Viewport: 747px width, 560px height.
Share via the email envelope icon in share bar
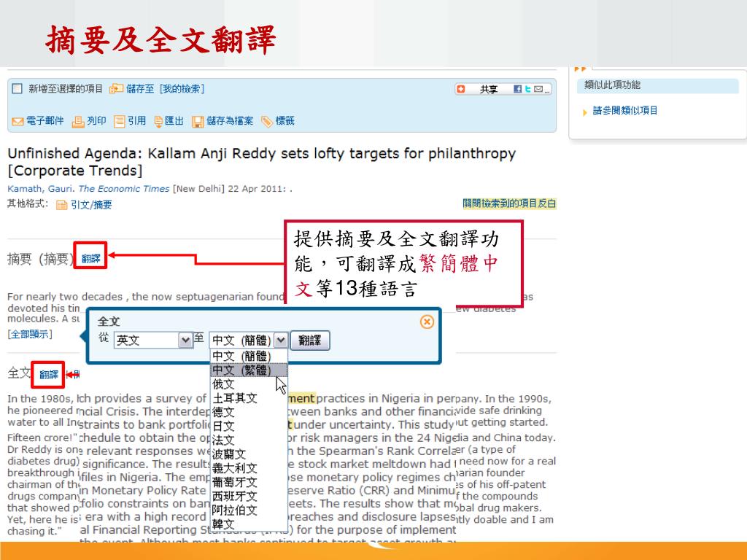click(x=538, y=89)
